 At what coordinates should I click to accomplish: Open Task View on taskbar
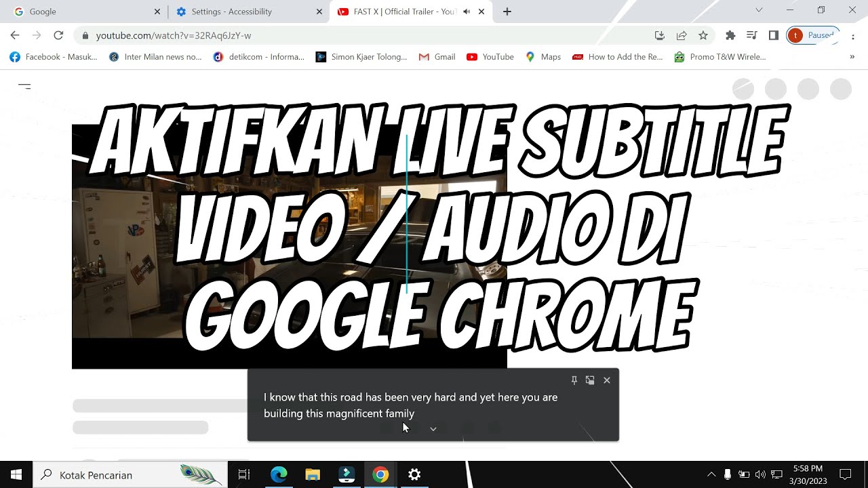click(x=244, y=474)
